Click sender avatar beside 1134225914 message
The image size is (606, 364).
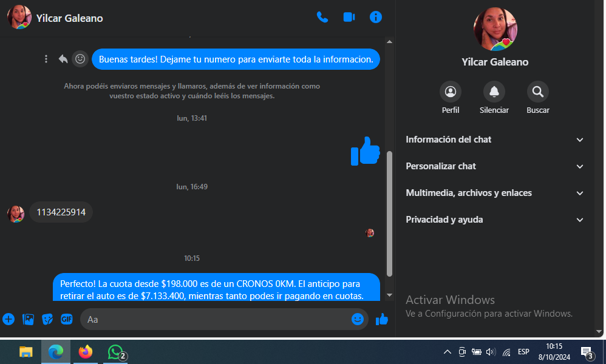16,214
